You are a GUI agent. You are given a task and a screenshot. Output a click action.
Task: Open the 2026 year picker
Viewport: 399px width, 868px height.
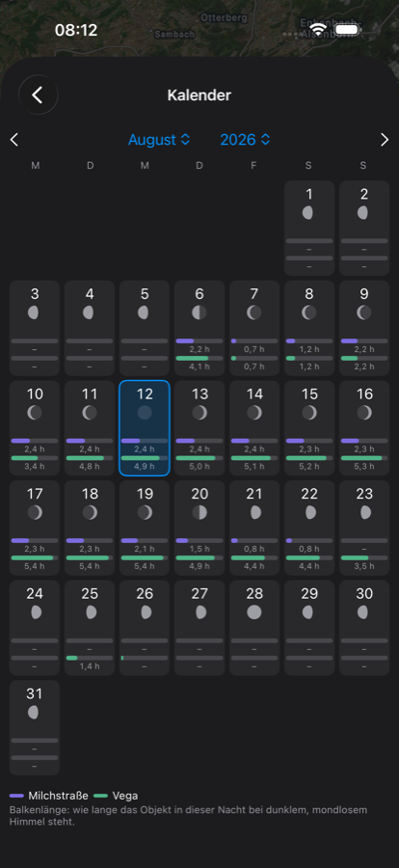click(245, 140)
